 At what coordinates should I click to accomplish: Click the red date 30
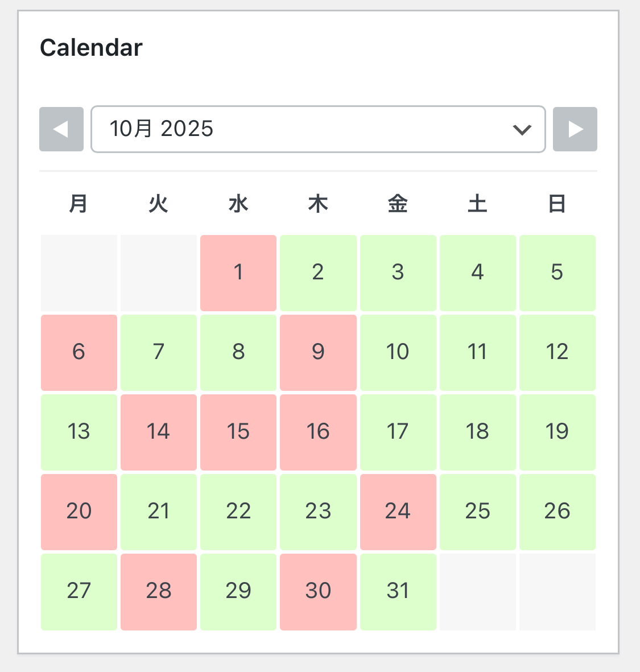point(318,591)
